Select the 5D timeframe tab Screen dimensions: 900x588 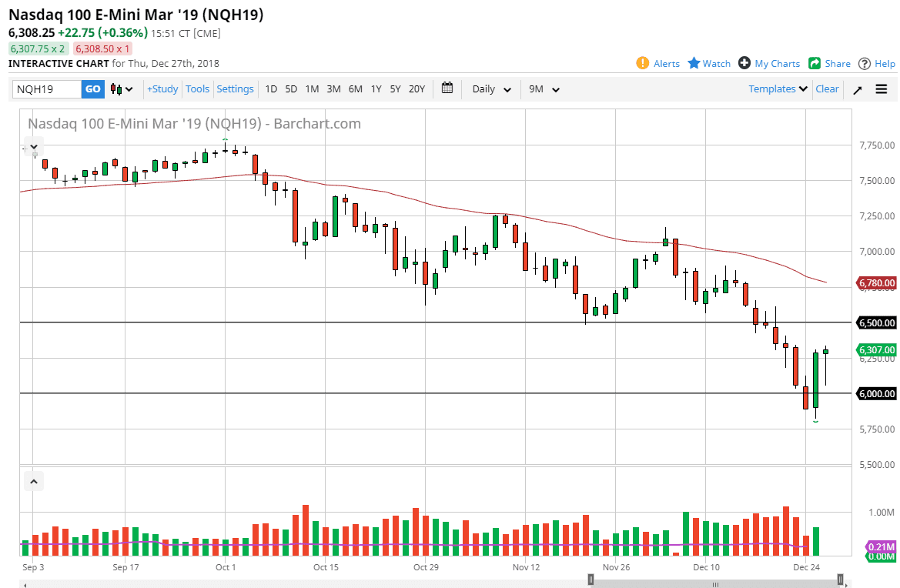pos(291,89)
